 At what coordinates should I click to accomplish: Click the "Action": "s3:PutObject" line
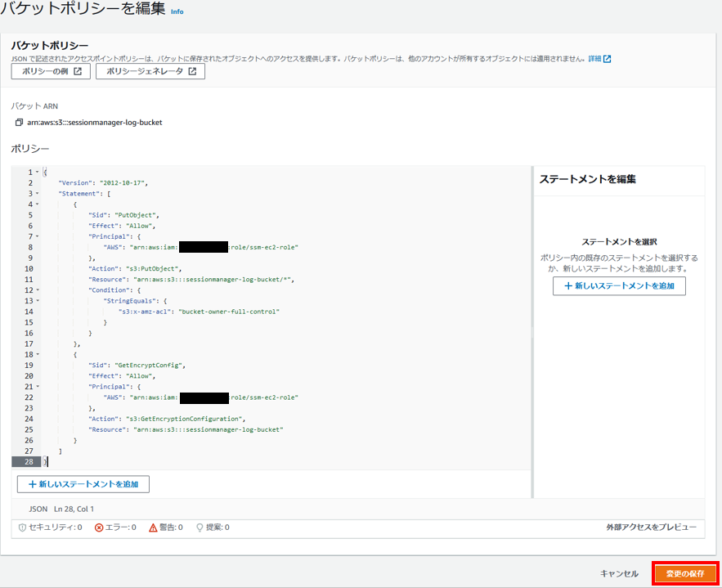pos(135,268)
